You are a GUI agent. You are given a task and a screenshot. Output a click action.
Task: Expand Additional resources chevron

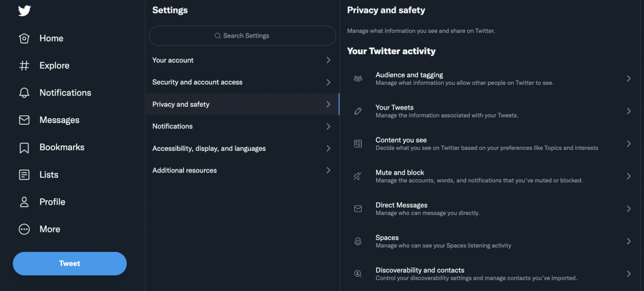(328, 170)
